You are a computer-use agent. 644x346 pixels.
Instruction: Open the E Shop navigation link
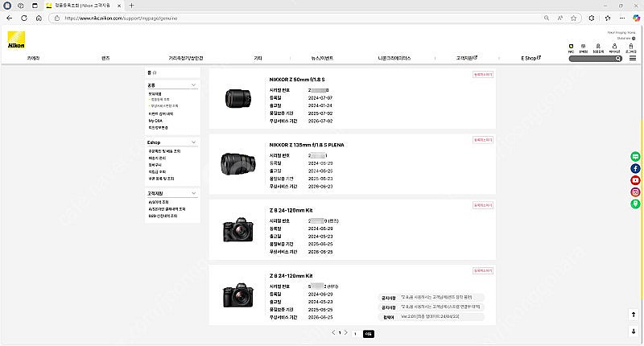point(530,58)
